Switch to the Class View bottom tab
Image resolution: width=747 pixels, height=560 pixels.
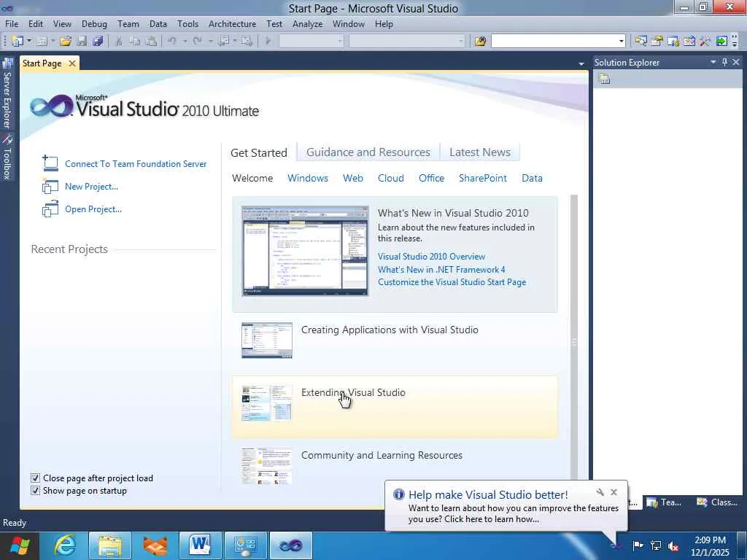[717, 502]
